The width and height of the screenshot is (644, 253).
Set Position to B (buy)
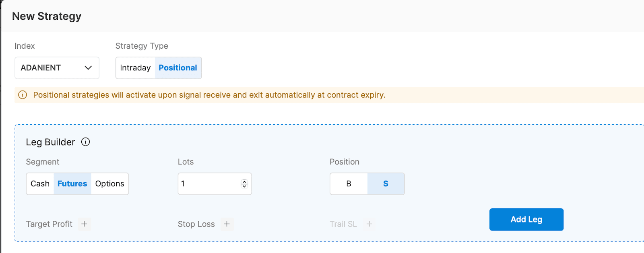349,184
